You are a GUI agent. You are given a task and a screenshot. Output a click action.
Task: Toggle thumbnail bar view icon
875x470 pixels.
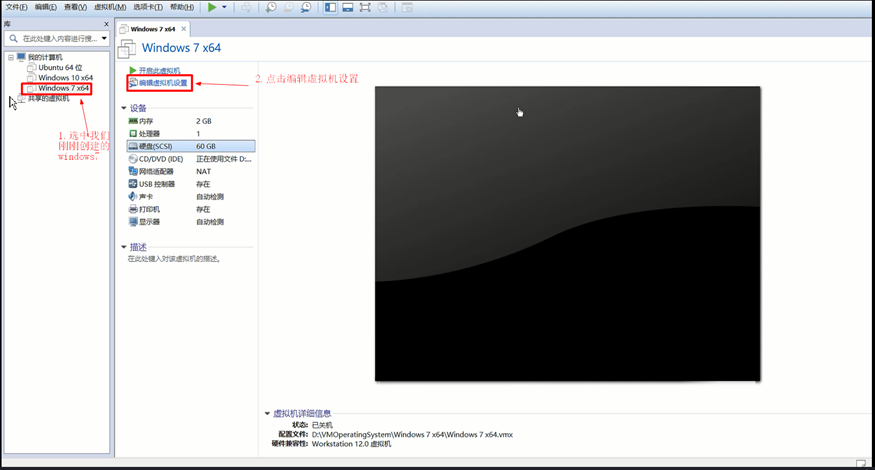[348, 7]
